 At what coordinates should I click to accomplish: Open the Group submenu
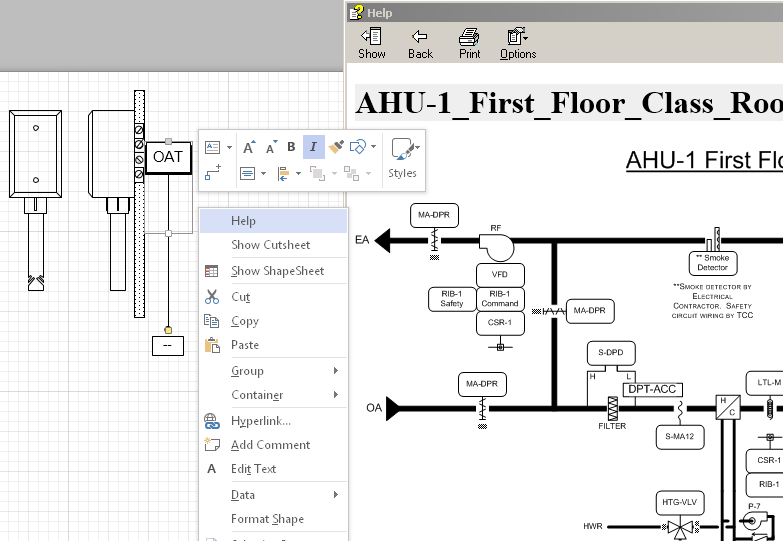(274, 371)
